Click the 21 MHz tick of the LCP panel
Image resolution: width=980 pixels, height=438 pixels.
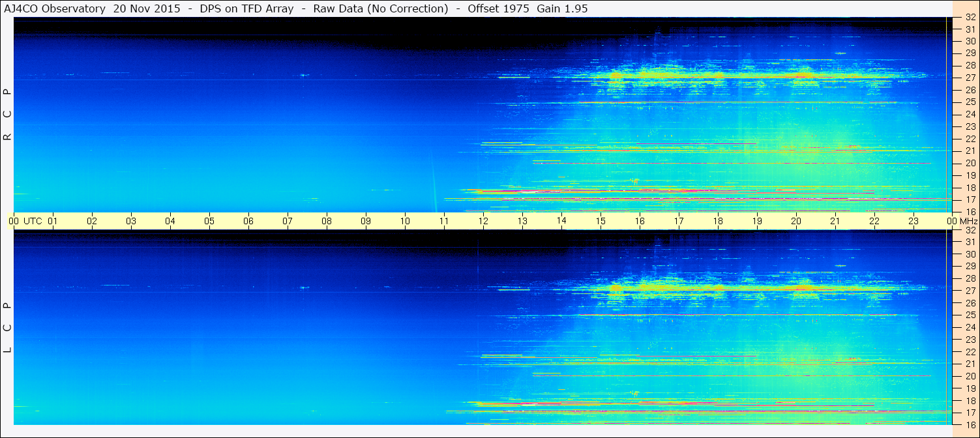coord(970,364)
